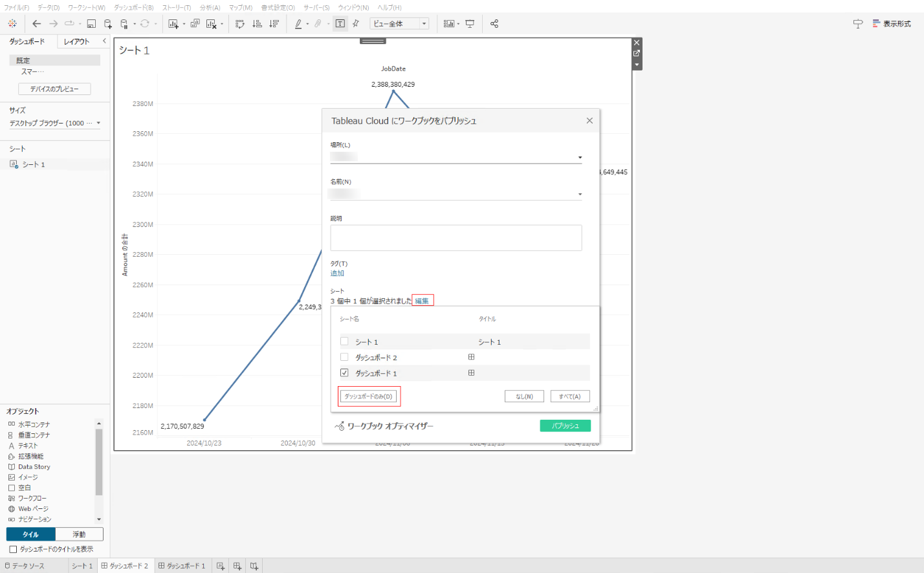Image resolution: width=924 pixels, height=573 pixels.
Task: Click the green パブリッシュ button
Action: (x=565, y=426)
